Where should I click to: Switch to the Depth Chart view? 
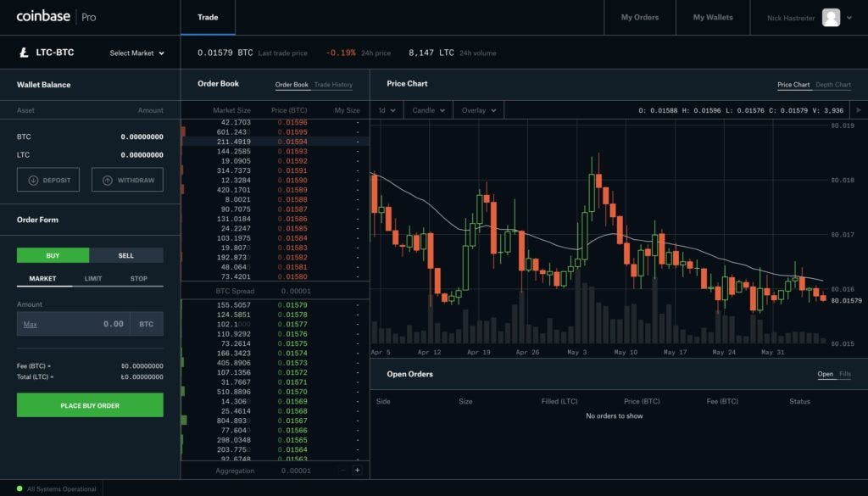coord(833,85)
